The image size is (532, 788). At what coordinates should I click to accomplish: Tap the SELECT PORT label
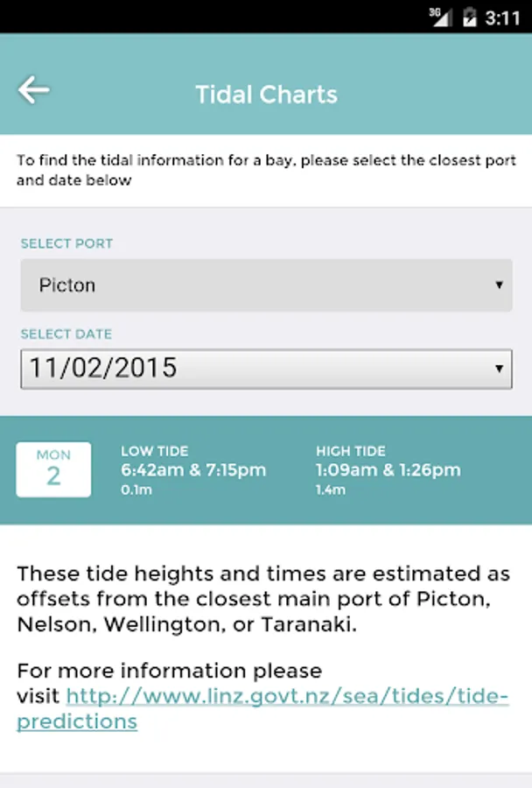(66, 243)
